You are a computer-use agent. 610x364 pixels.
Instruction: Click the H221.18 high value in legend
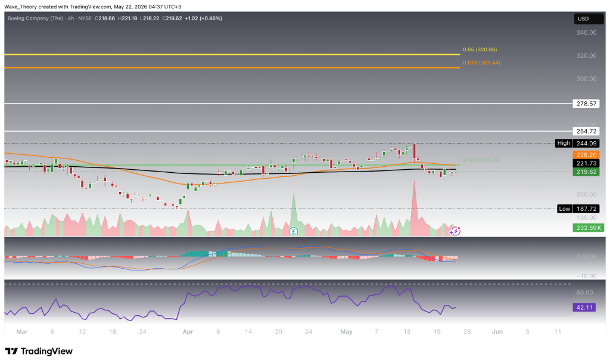coord(127,18)
